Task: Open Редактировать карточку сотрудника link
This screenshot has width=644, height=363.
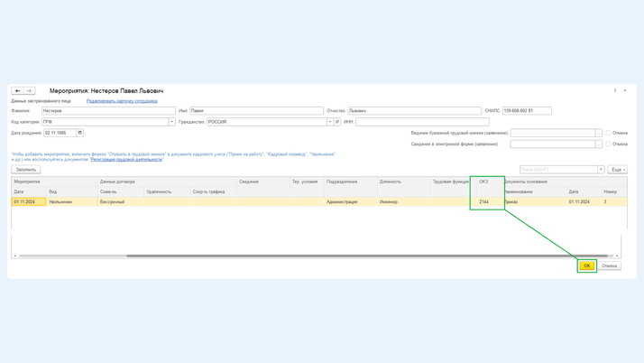Action: tap(122, 101)
